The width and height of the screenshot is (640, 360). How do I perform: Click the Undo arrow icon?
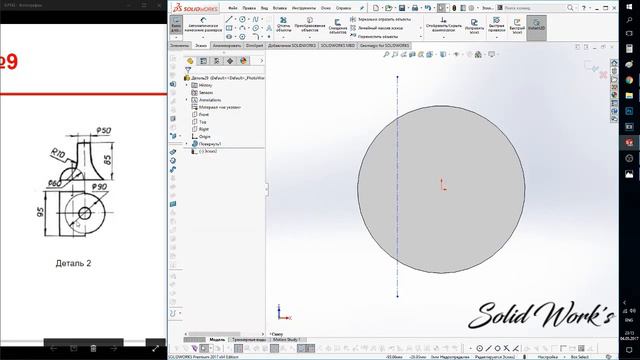(x=428, y=8)
